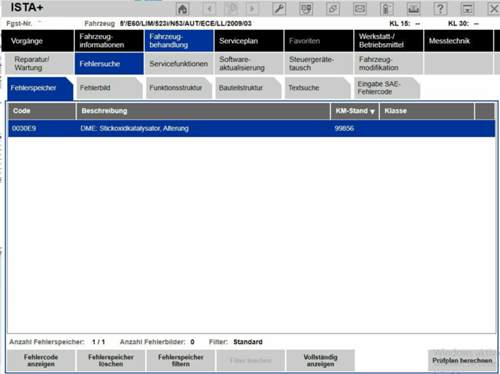
Task: Open the Softwareaktualisierung submenu
Action: [x=249, y=63]
